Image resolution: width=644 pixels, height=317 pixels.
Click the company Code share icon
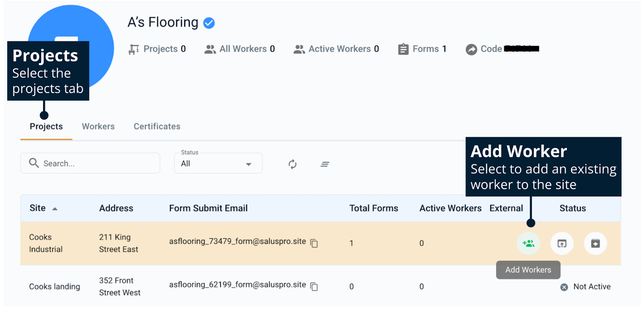pos(471,49)
